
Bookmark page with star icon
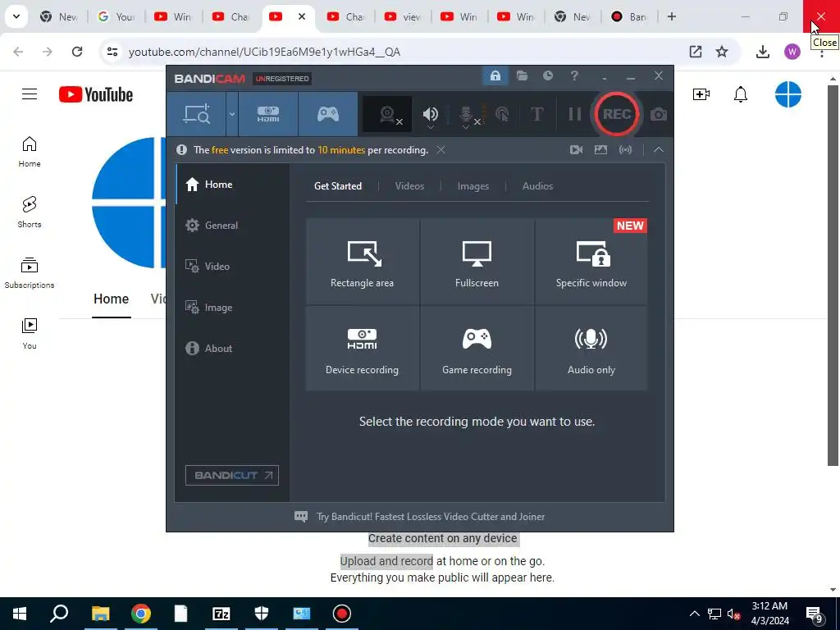point(722,52)
